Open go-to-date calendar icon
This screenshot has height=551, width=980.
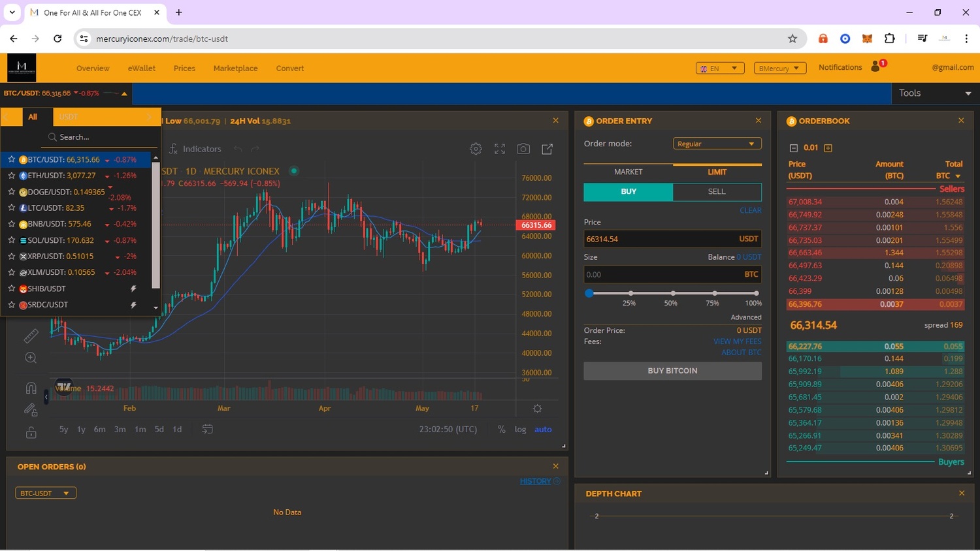(x=207, y=429)
